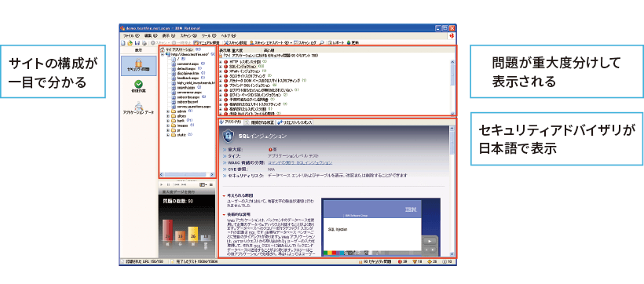The height and width of the screenshot is (284, 644).
Task: Click status bar high severity count 39
Action: click(x=402, y=261)
